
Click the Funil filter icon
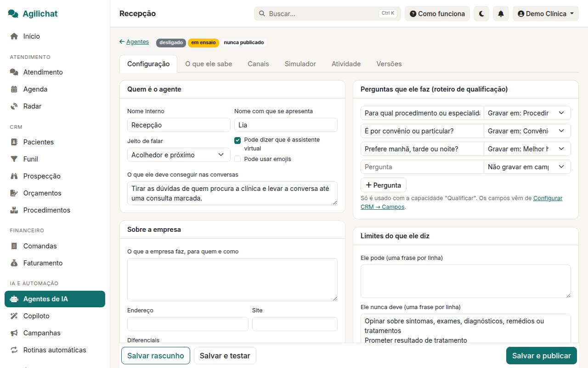(x=14, y=159)
